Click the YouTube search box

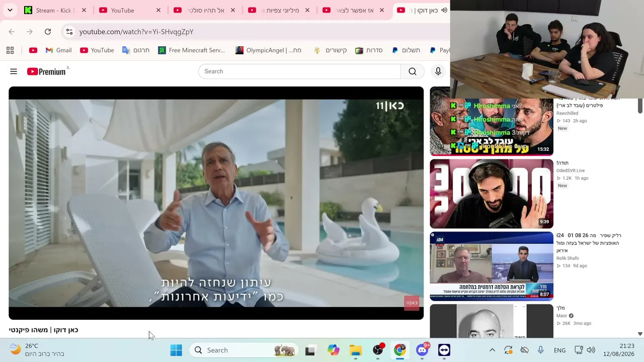299,71
